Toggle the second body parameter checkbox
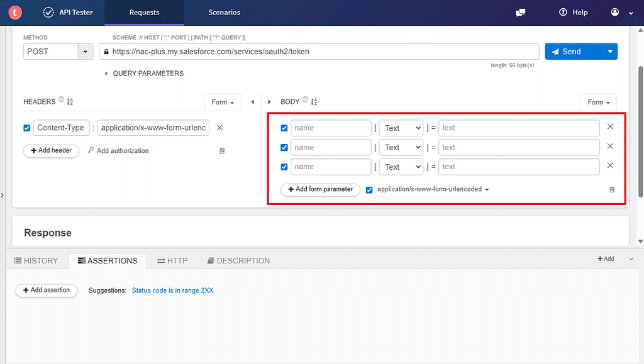 pos(284,147)
